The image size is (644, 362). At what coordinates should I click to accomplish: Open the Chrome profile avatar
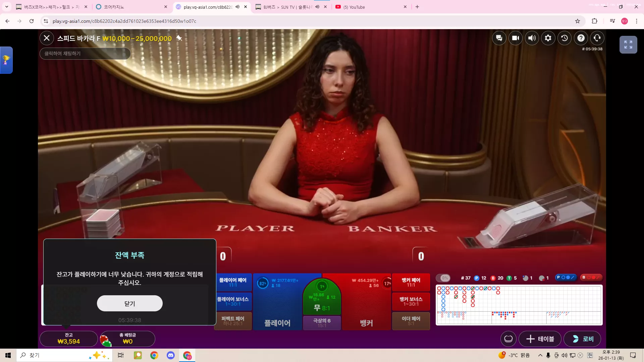(x=625, y=21)
